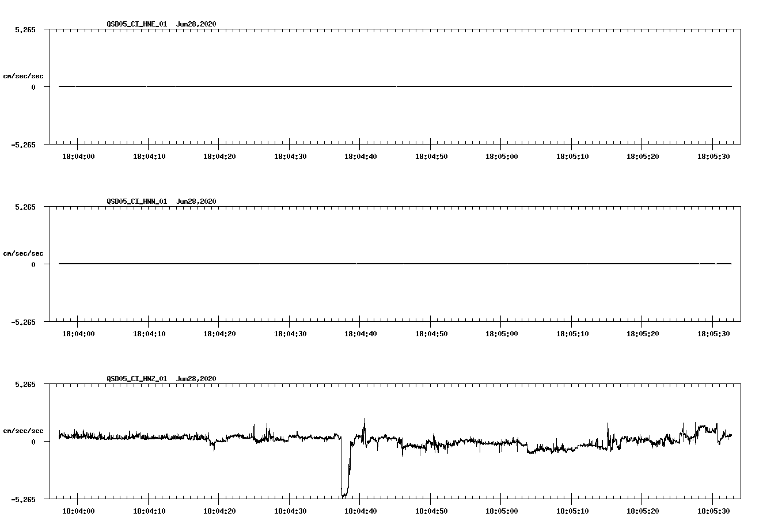The image size is (782, 532).
Task: Click the 18:04:00 time label under HNE plot
Action: (x=78, y=157)
